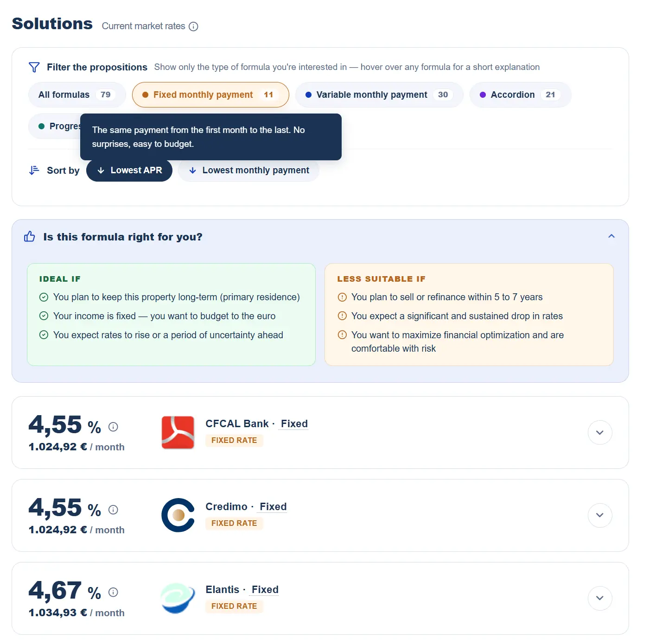This screenshot has width=649, height=644.
Task: Collapse the 'Is this formula right for you?' panel
Action: (x=611, y=236)
